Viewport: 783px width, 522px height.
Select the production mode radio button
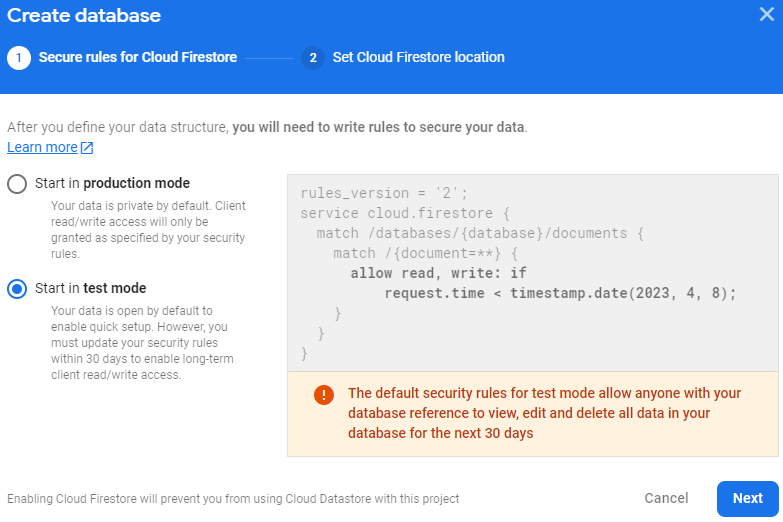(x=17, y=184)
